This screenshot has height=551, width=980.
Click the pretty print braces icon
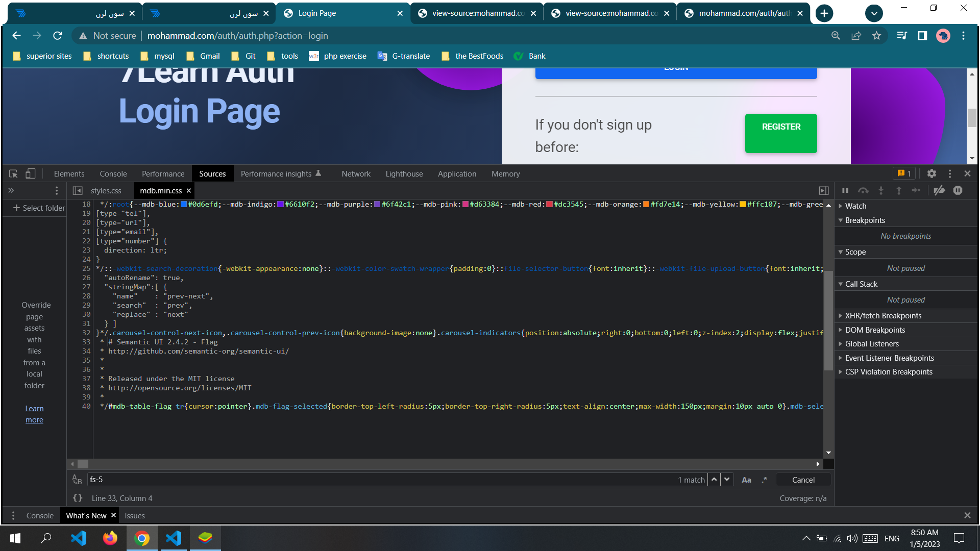click(x=78, y=498)
